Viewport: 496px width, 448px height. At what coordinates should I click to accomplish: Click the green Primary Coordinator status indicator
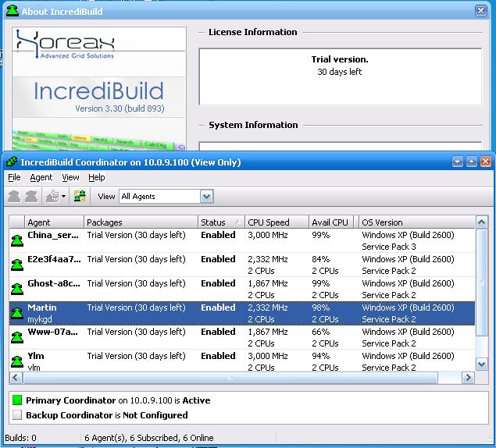pyautogui.click(x=17, y=400)
